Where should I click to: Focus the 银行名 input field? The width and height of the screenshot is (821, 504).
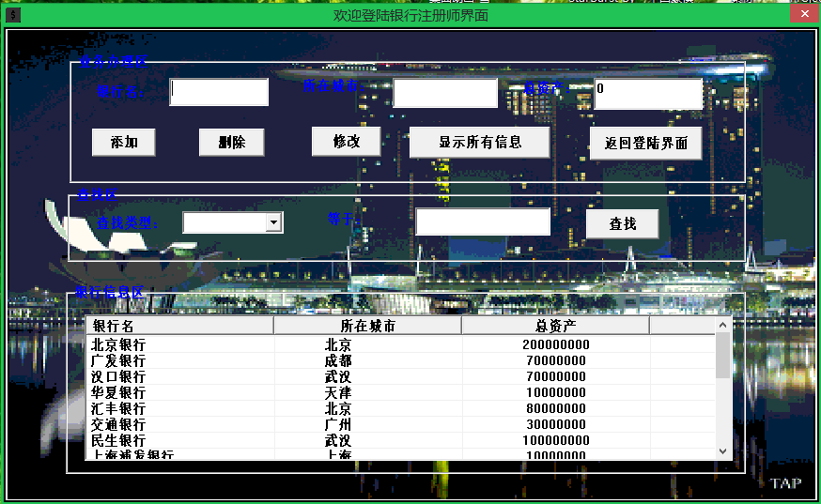[x=219, y=92]
